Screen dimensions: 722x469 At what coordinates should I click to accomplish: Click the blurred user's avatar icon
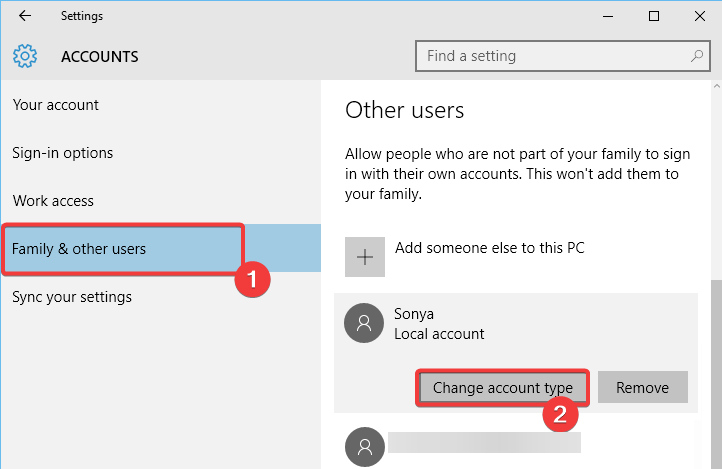(363, 446)
